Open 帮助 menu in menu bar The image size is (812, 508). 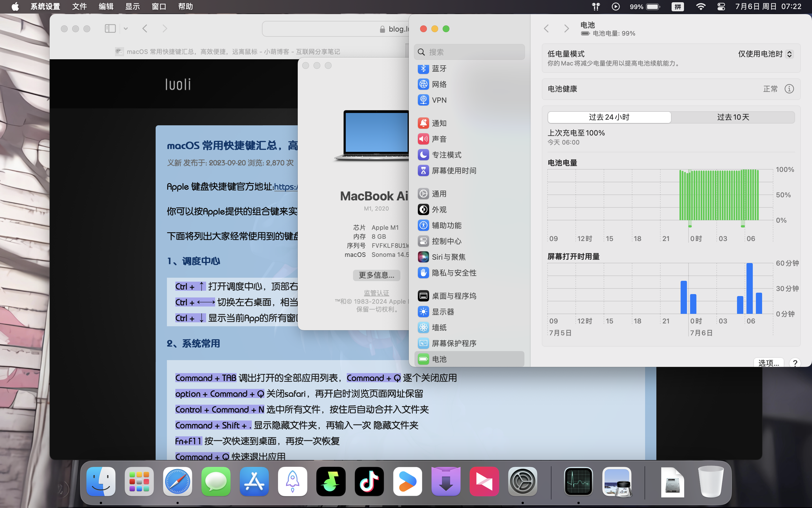(x=186, y=7)
